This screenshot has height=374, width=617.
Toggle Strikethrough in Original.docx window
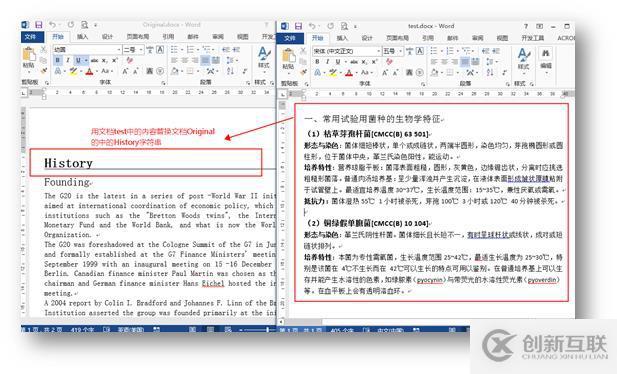(x=94, y=60)
